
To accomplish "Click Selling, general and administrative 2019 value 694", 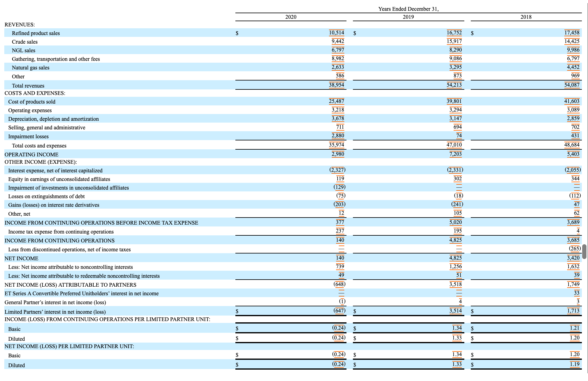I will [x=457, y=127].
